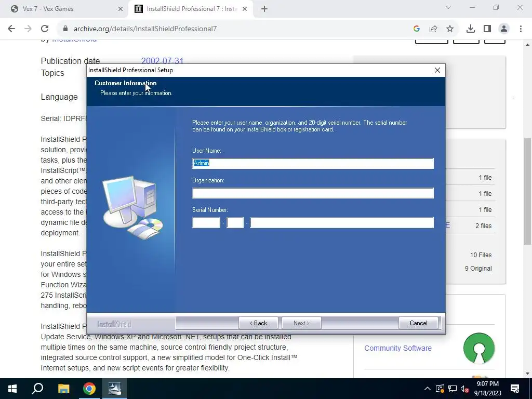View site security lock info
Image resolution: width=532 pixels, height=399 pixels.
tap(65, 29)
